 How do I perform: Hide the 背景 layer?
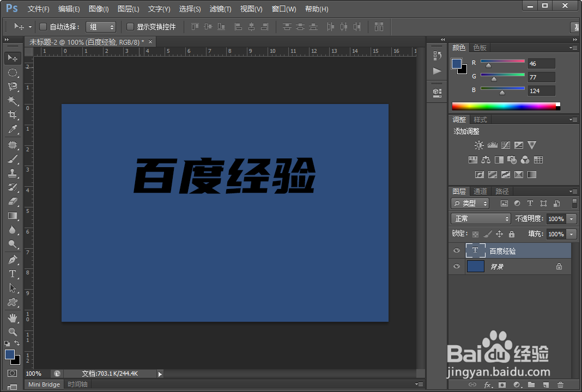(x=457, y=266)
